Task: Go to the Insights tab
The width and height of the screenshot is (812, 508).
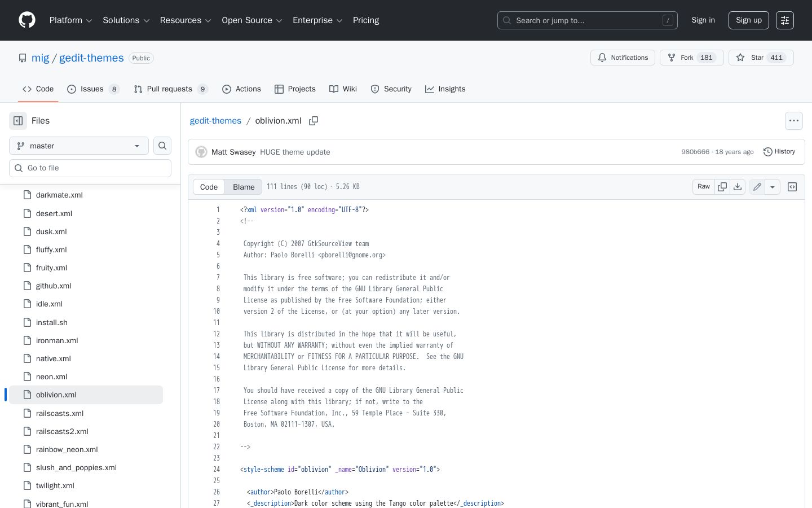Action: pyautogui.click(x=445, y=89)
